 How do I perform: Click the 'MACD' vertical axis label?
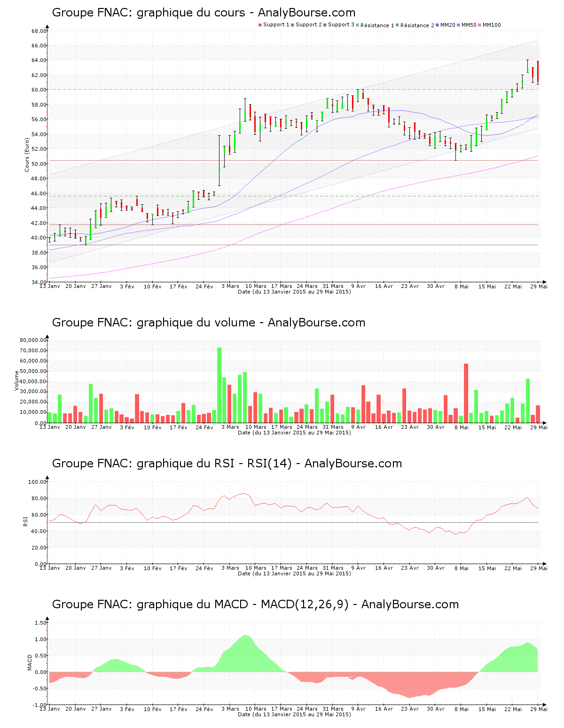tap(30, 662)
